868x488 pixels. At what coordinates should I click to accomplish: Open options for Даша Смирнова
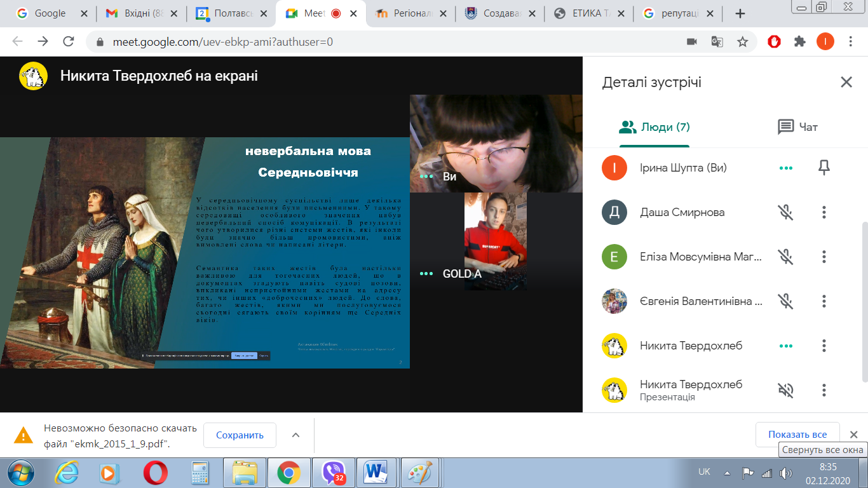824,212
